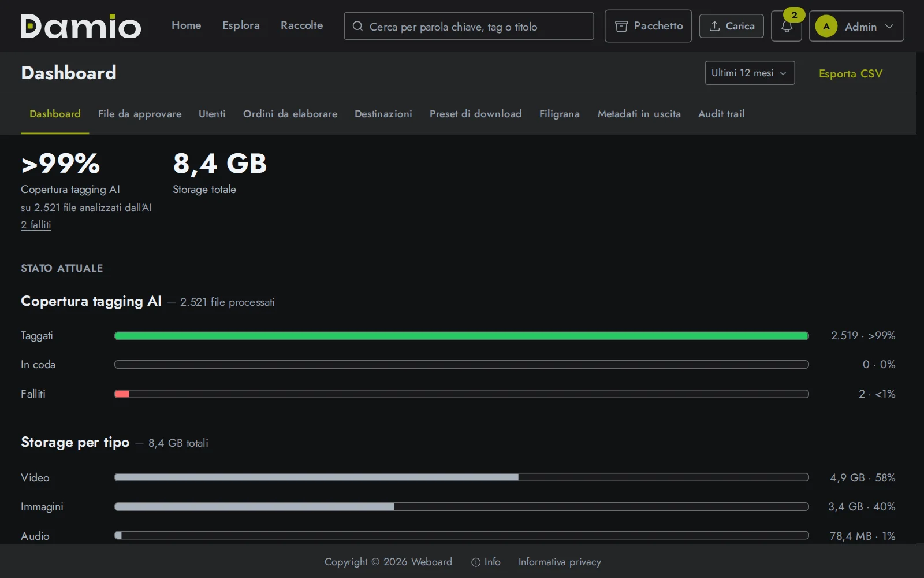Open the Ultimi 12 mesi period dropdown
This screenshot has width=924, height=578.
(750, 73)
